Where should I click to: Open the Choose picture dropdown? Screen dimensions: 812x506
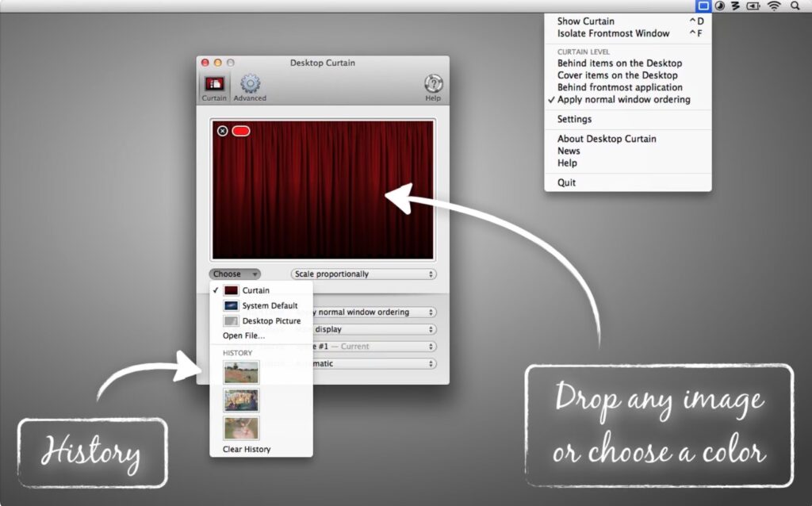(x=234, y=274)
